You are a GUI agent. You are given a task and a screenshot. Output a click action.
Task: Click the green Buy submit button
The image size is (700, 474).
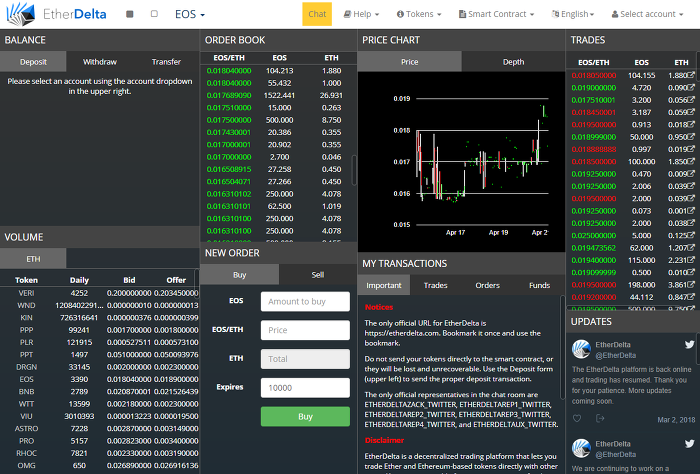click(305, 416)
